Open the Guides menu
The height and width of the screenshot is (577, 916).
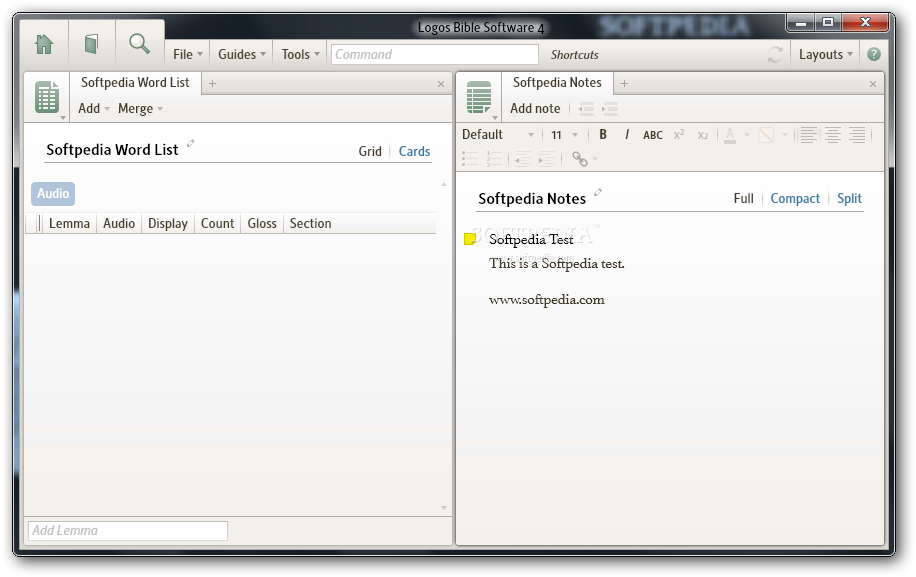241,54
